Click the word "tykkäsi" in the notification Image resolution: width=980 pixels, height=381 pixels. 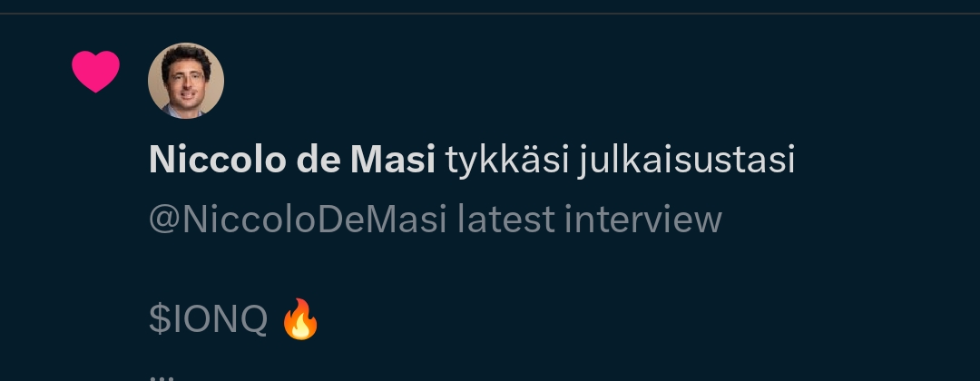click(x=507, y=160)
